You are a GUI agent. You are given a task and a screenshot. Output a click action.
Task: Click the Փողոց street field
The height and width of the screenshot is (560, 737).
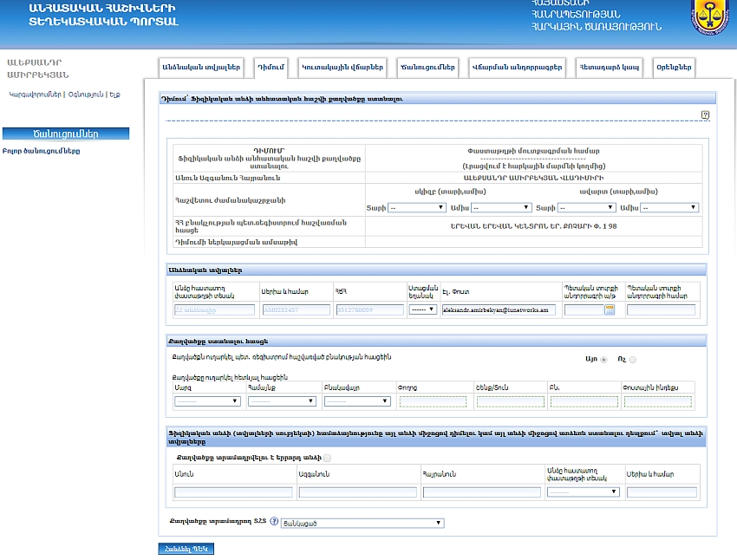click(433, 401)
